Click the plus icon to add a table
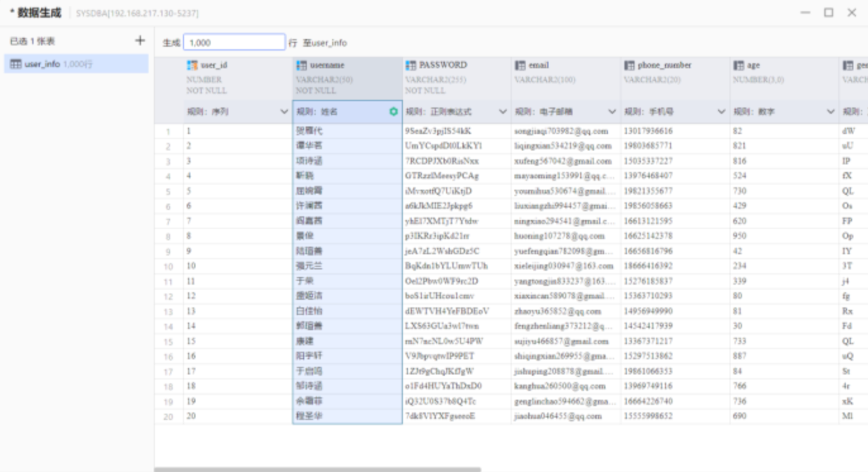The image size is (868, 472). click(x=140, y=41)
